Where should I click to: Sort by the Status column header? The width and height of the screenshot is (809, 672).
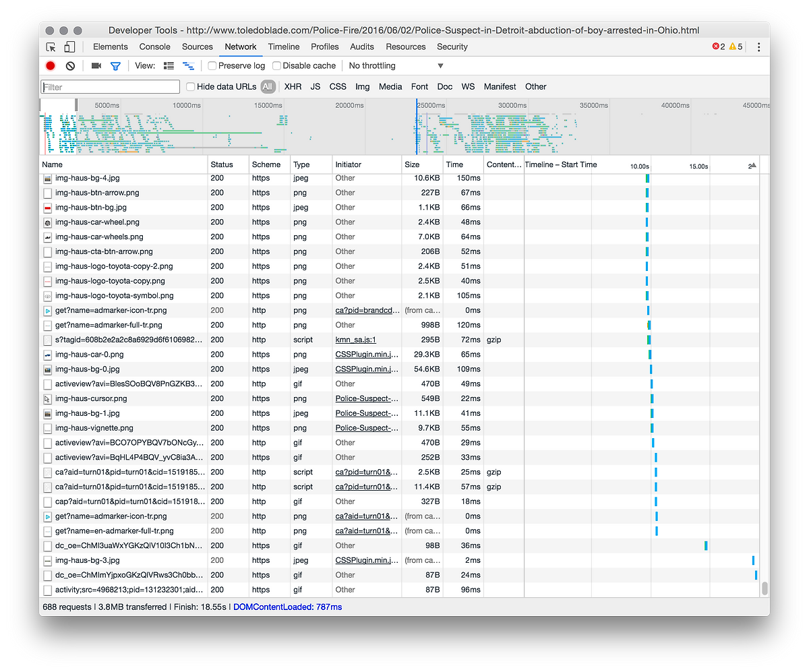(228, 164)
